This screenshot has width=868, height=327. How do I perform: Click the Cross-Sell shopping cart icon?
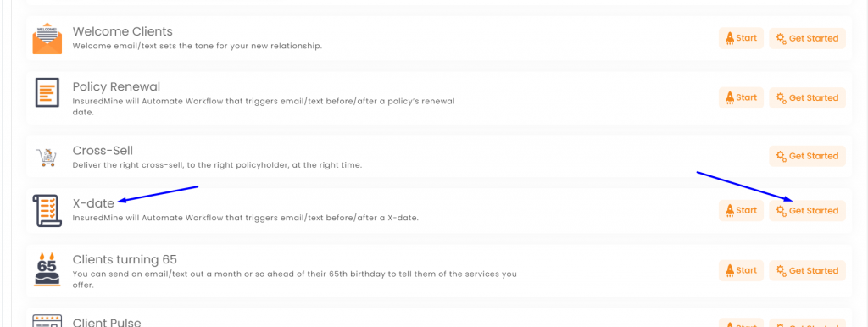point(46,157)
